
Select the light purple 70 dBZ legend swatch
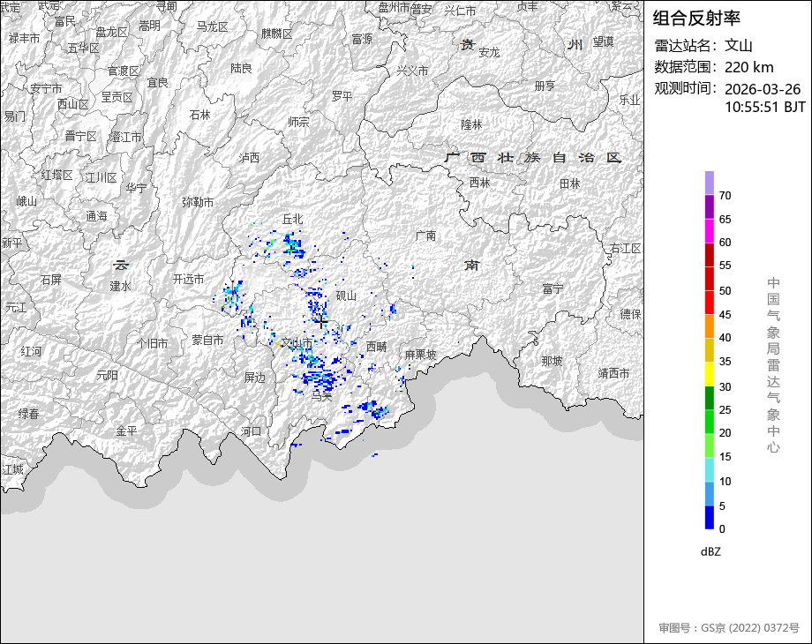pyautogui.click(x=709, y=183)
